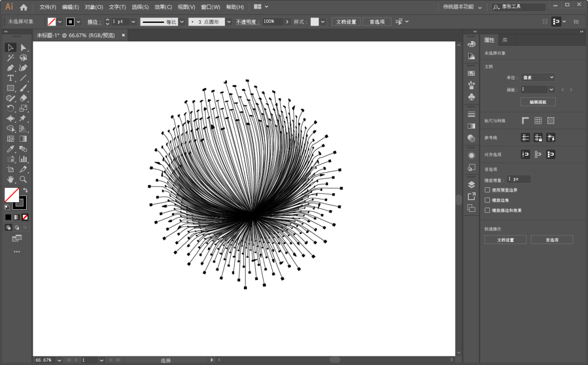Swap fill and stroke arrow
This screenshot has height=365, width=588.
(x=25, y=190)
